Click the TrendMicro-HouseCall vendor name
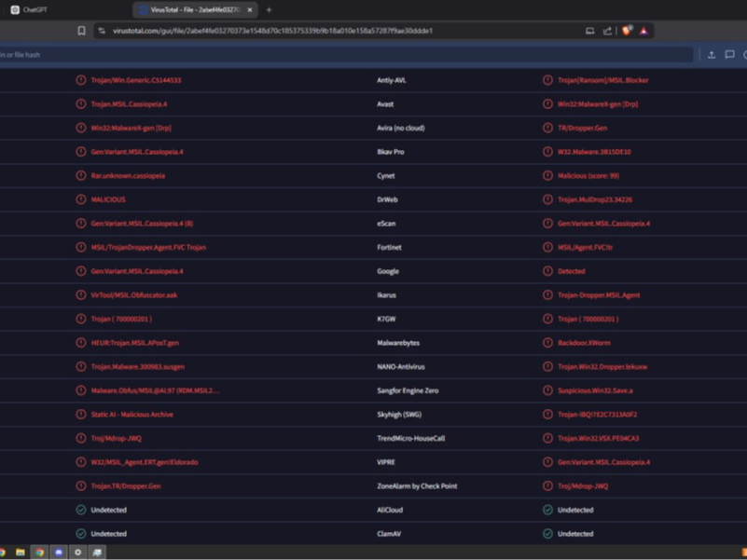747x560 pixels. click(x=411, y=439)
